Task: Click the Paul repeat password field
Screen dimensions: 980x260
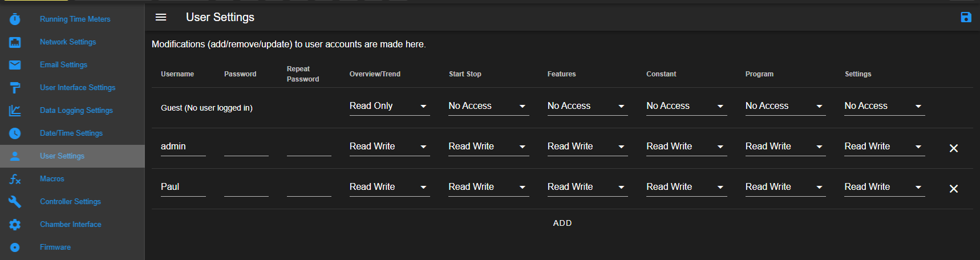Action: [x=309, y=187]
